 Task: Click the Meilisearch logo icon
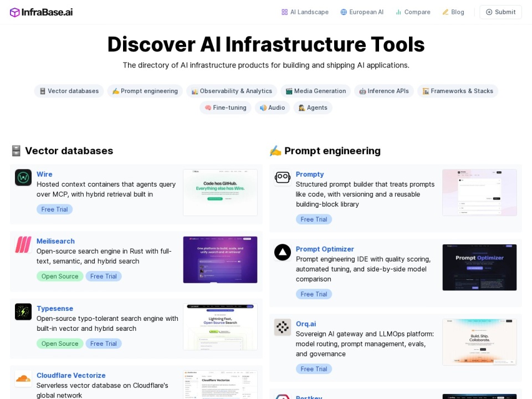tap(23, 244)
